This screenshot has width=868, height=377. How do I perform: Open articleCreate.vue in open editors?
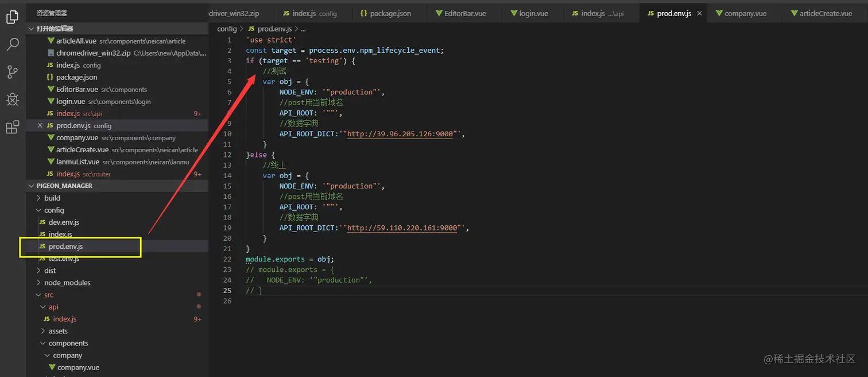pos(117,149)
